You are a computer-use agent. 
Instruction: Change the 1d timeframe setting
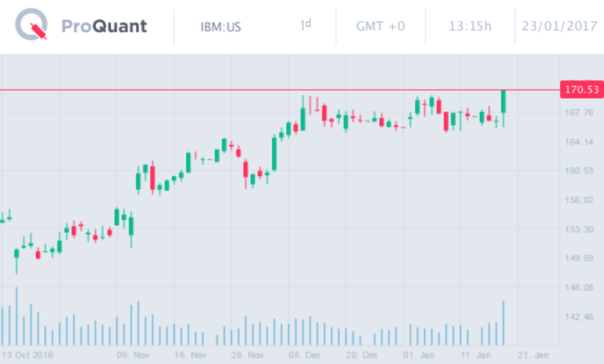306,25
